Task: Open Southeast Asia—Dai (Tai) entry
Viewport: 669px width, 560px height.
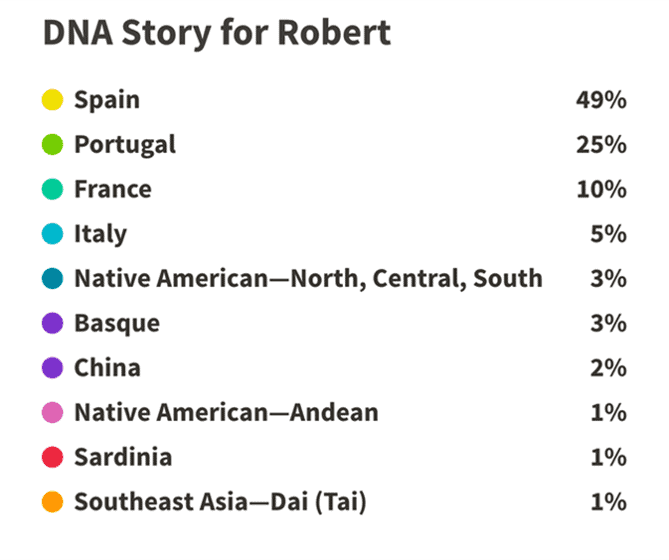Action: 221,502
